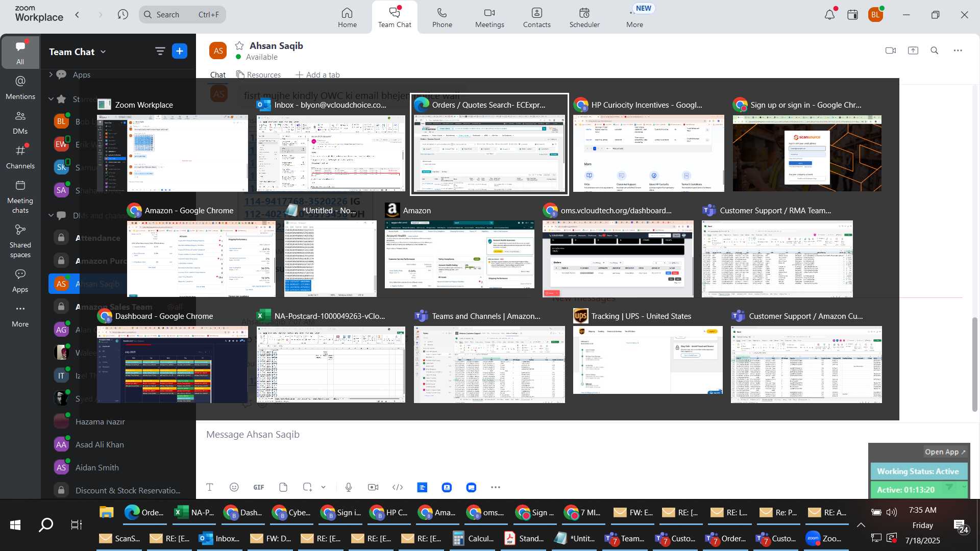Select the Zoom Workplace window thumbnail
This screenshot has width=980, height=551.
[173, 153]
